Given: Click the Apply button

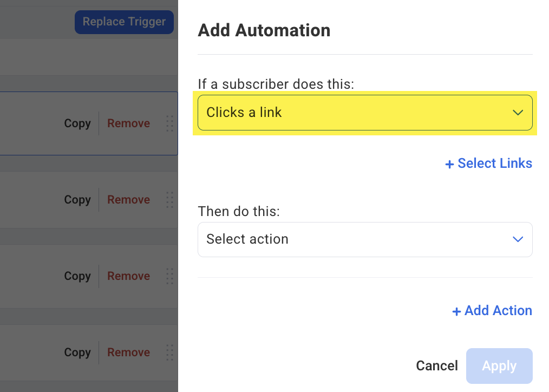Looking at the screenshot, I should [x=499, y=366].
